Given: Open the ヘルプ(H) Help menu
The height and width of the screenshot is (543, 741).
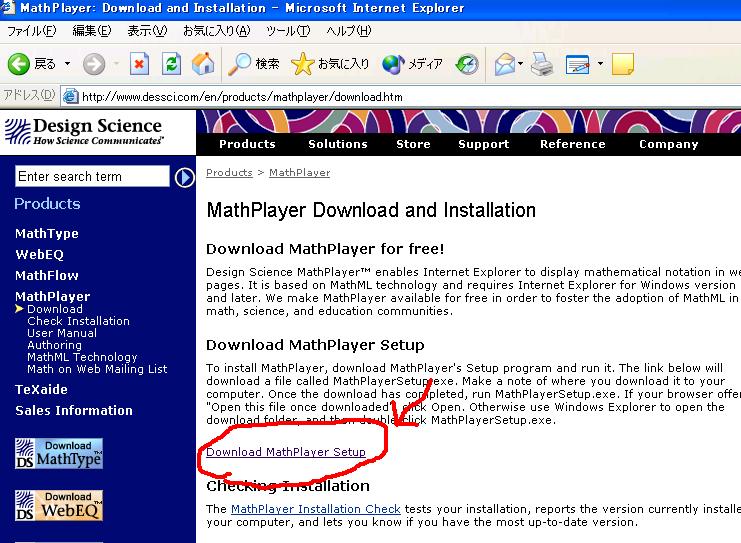Looking at the screenshot, I should (x=349, y=31).
